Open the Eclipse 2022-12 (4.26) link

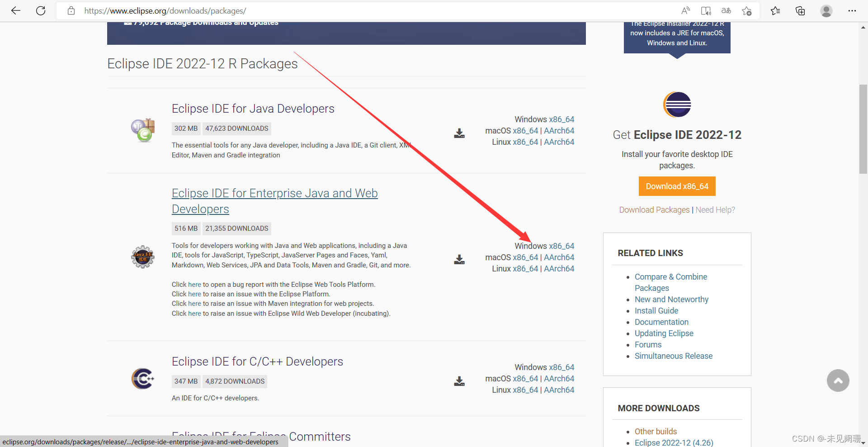click(674, 442)
